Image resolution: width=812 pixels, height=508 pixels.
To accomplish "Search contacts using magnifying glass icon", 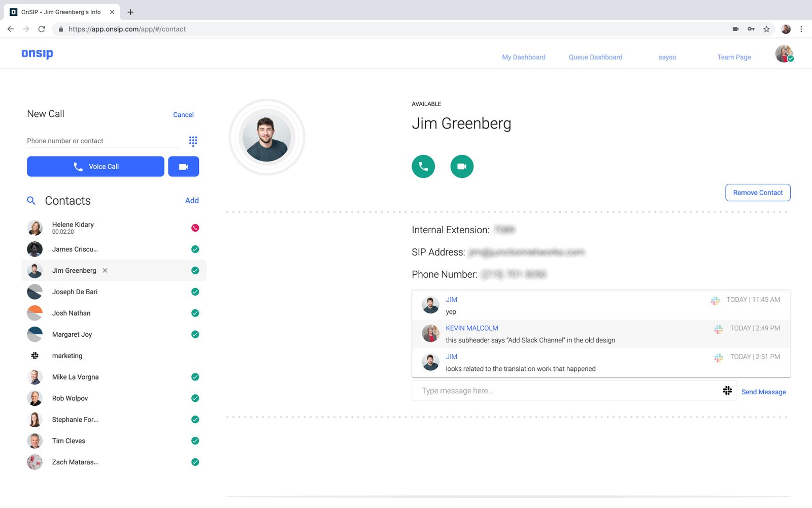I will coord(31,201).
